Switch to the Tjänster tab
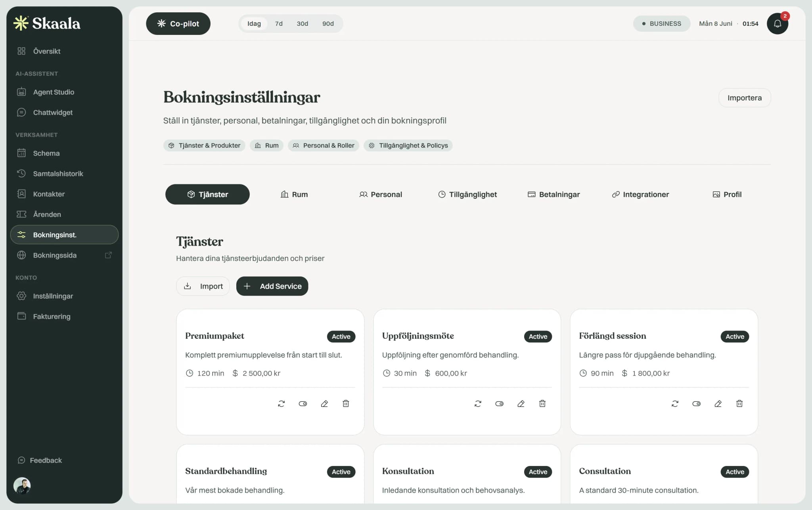 click(207, 194)
